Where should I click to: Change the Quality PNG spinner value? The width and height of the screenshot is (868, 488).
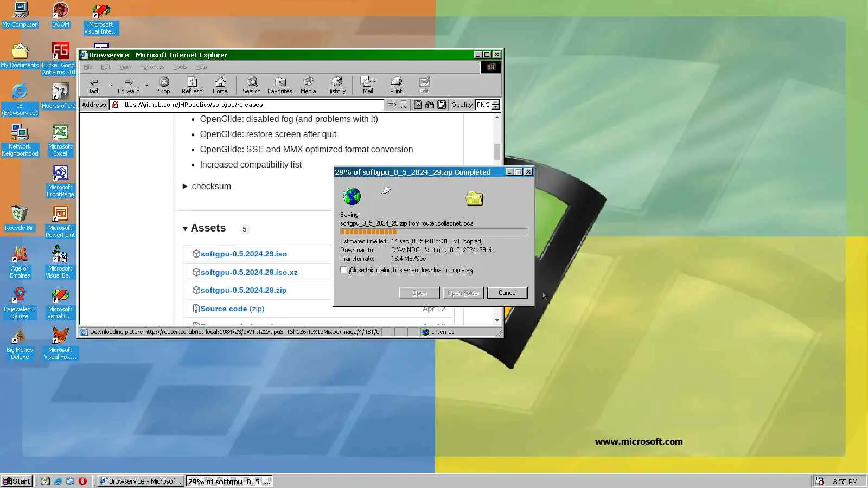[x=495, y=105]
